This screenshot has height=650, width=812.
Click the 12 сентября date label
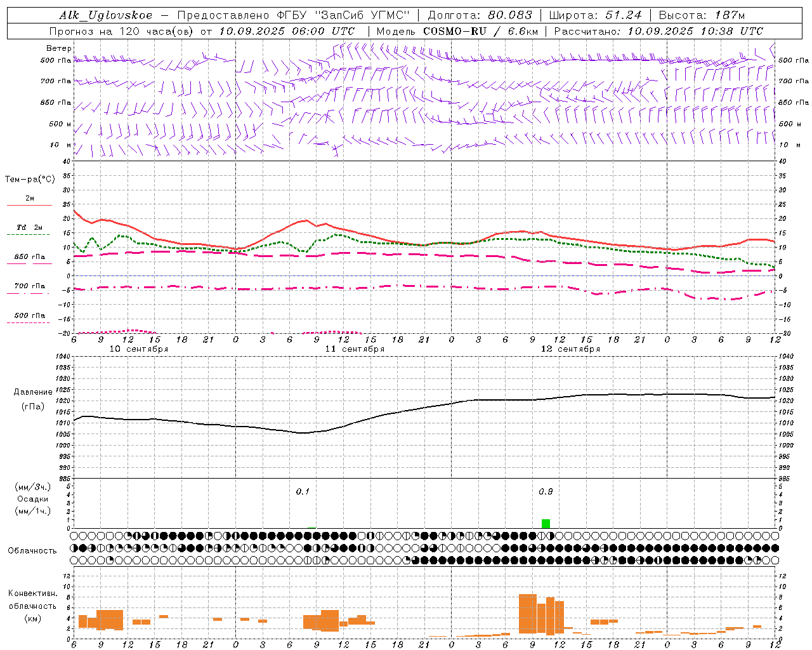[570, 349]
